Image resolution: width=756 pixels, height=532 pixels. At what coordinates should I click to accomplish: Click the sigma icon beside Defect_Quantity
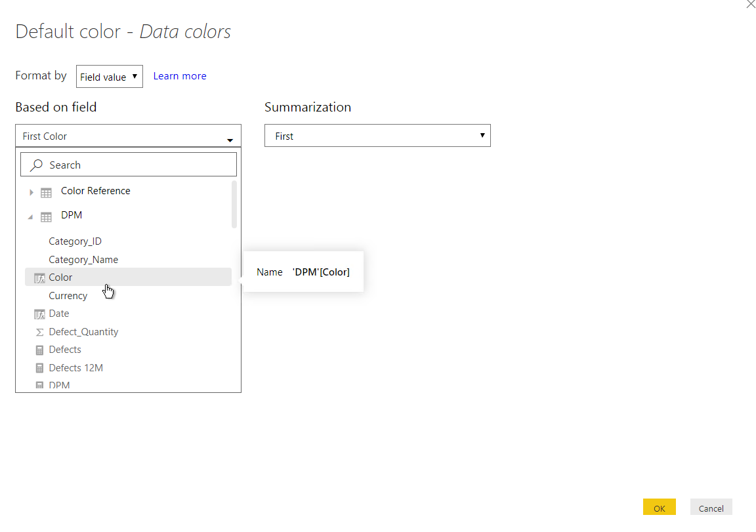pyautogui.click(x=39, y=332)
